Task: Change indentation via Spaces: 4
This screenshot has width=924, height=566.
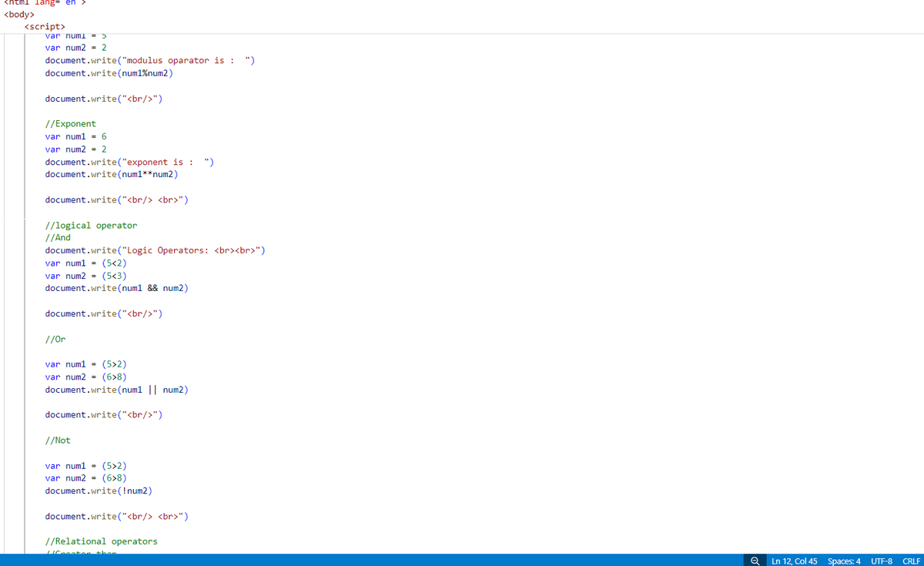Action: point(844,561)
